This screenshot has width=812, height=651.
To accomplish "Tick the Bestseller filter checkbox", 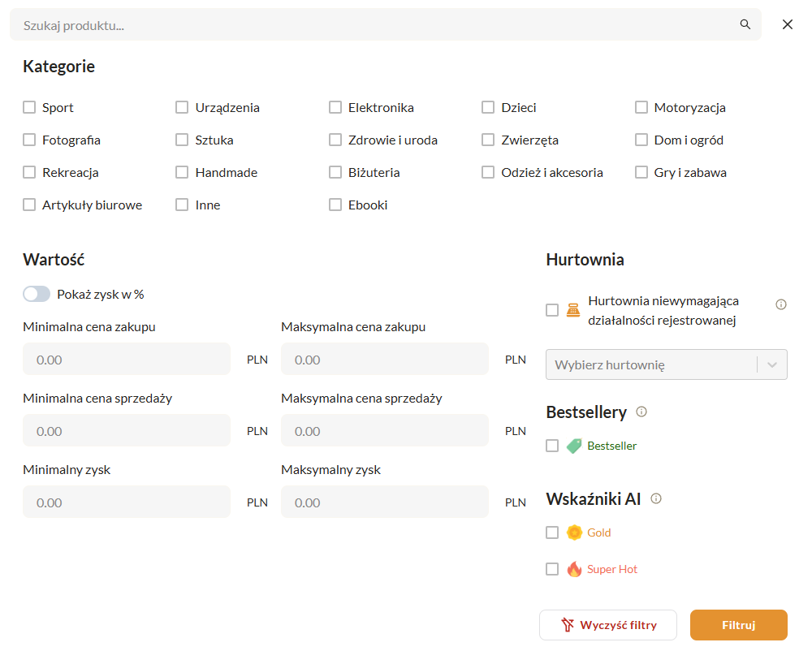I will click(552, 446).
